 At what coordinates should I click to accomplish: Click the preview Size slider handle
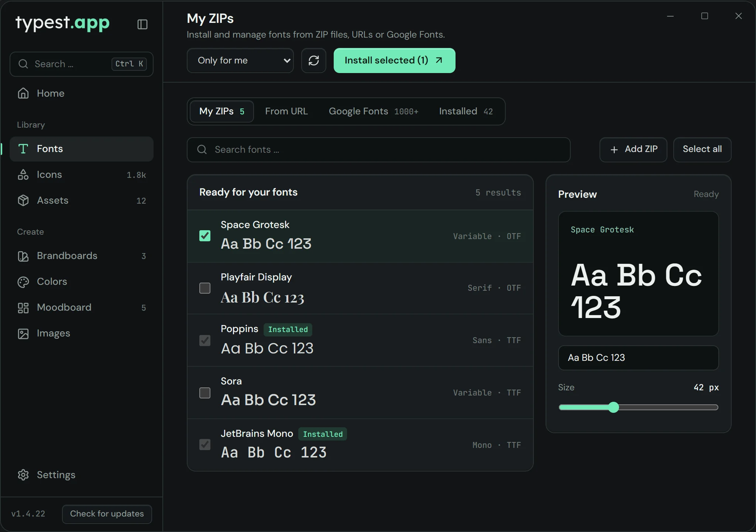[x=614, y=407]
